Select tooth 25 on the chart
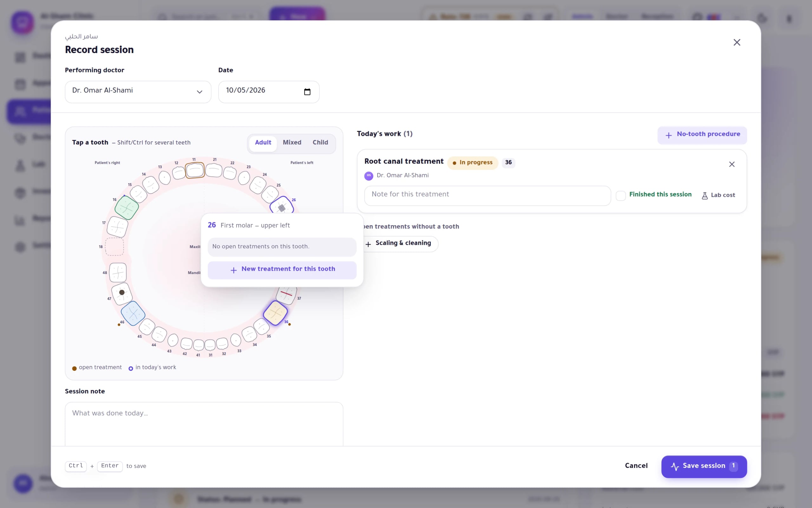The width and height of the screenshot is (812, 508). coord(270,194)
